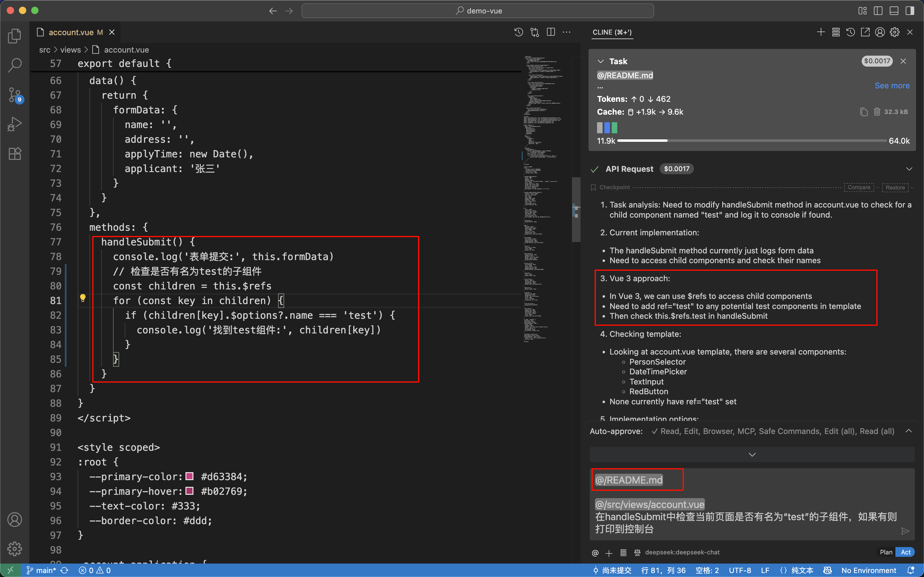
Task: Click the See more link in Task panel
Action: (892, 86)
